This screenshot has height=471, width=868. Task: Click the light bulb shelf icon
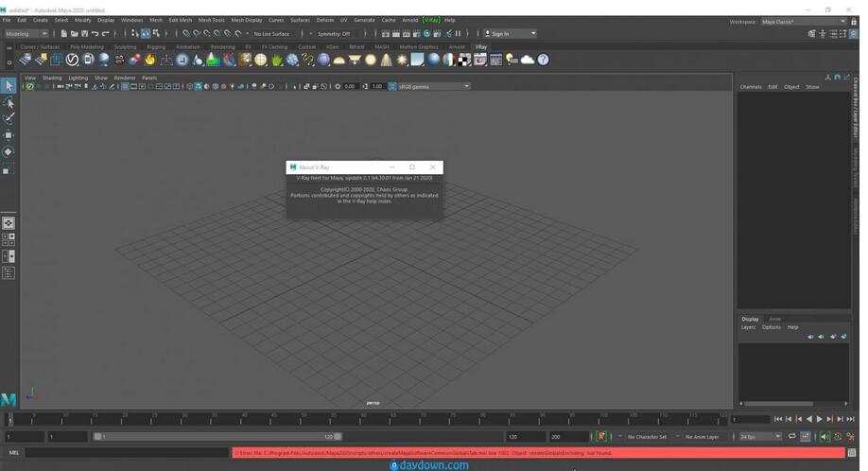coord(512,60)
